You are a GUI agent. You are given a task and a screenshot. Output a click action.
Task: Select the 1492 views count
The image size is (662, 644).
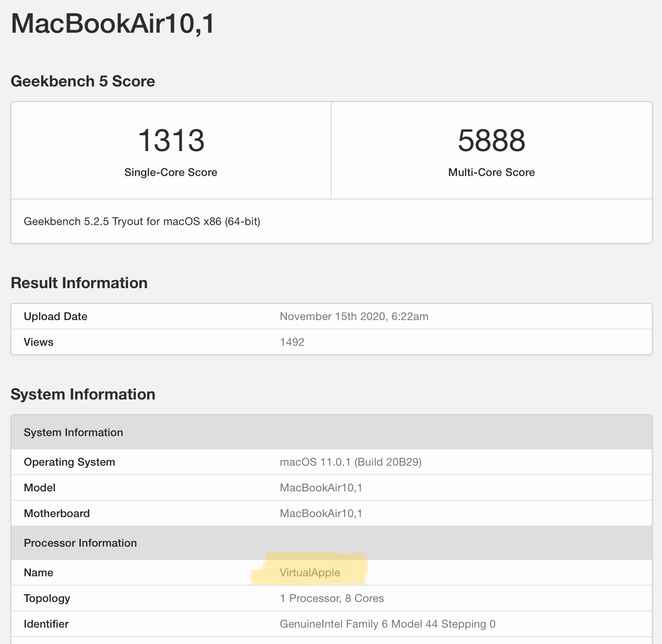[292, 342]
